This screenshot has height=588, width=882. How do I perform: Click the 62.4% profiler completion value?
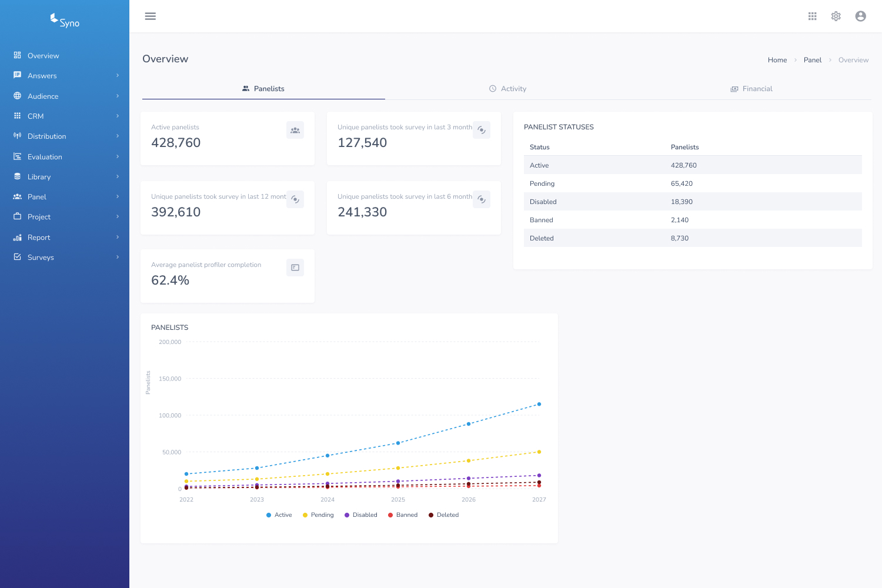click(x=171, y=280)
